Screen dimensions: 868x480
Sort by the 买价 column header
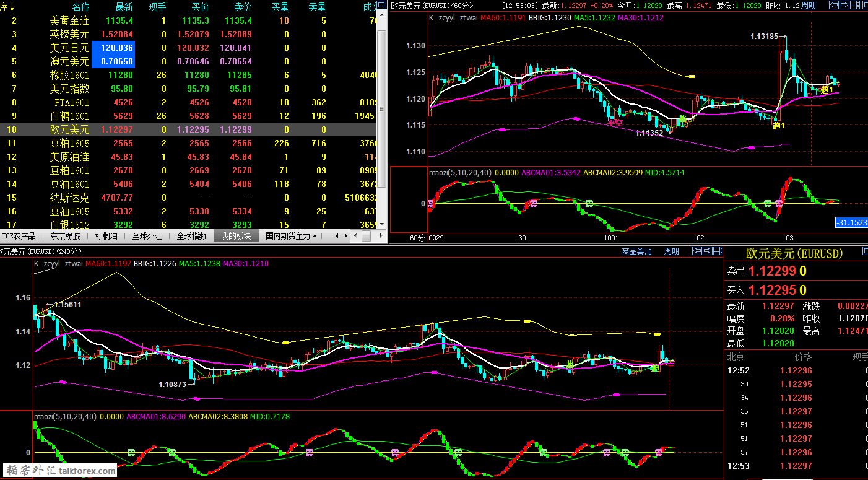[201, 7]
